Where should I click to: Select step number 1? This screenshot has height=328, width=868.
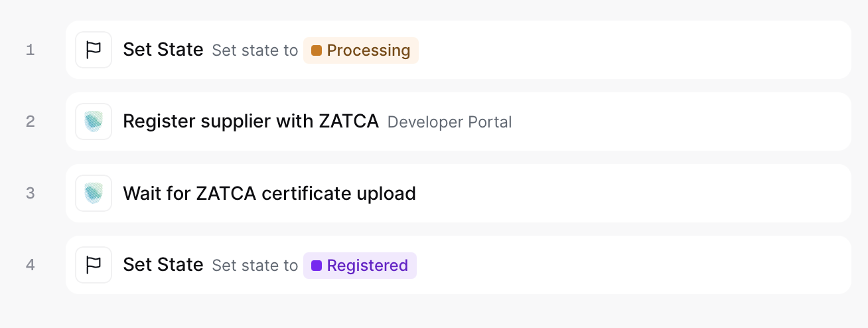[30, 50]
